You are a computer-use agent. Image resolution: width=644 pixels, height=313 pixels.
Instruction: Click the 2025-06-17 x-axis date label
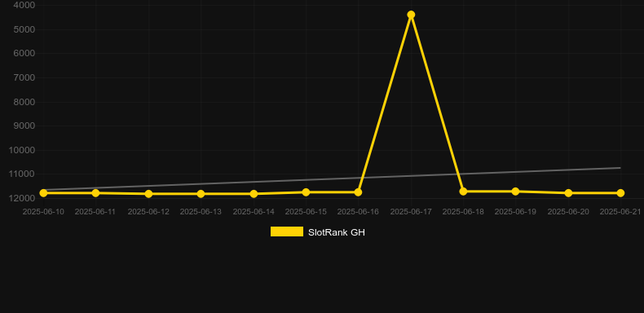tap(411, 212)
